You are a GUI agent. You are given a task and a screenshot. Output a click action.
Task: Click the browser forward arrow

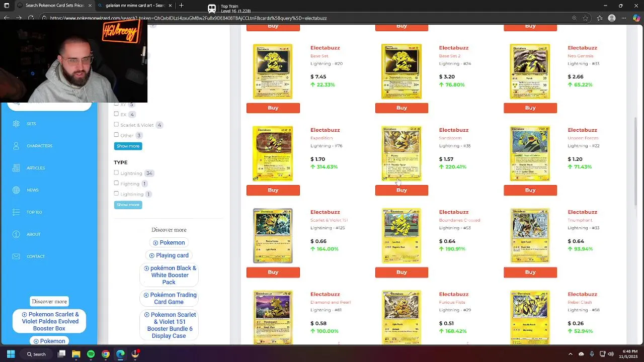pyautogui.click(x=19, y=18)
